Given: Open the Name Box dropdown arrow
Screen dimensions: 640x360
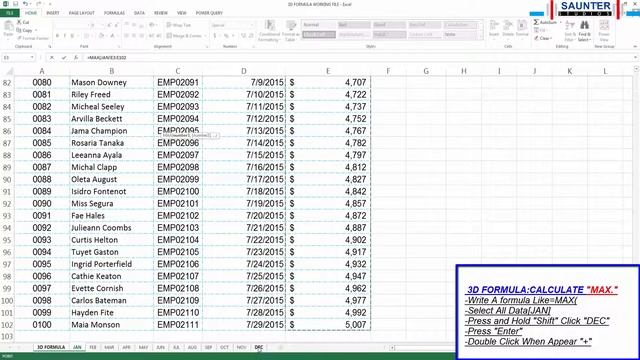Looking at the screenshot, I should click(32, 58).
